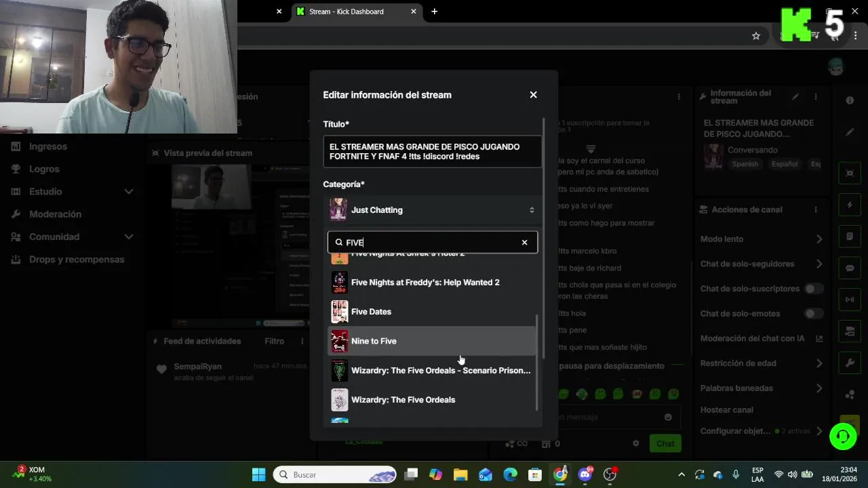
Task: Open Microsoft Edge from the taskbar
Action: [510, 474]
